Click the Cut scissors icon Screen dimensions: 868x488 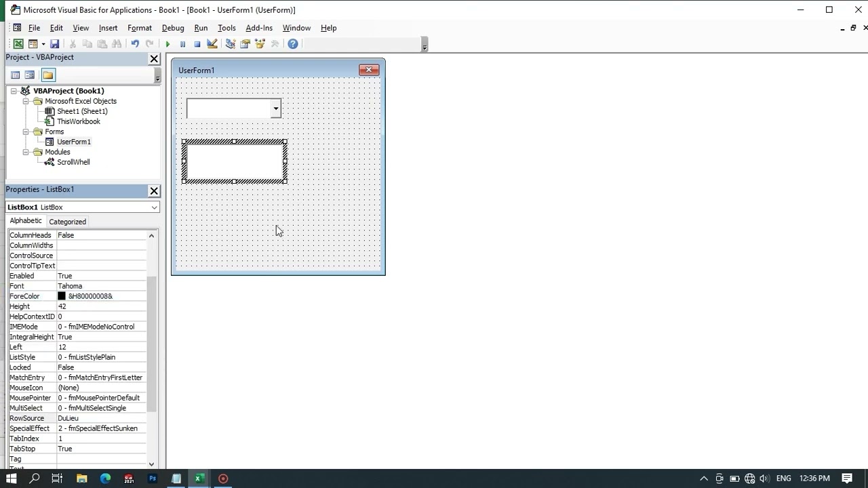[73, 44]
